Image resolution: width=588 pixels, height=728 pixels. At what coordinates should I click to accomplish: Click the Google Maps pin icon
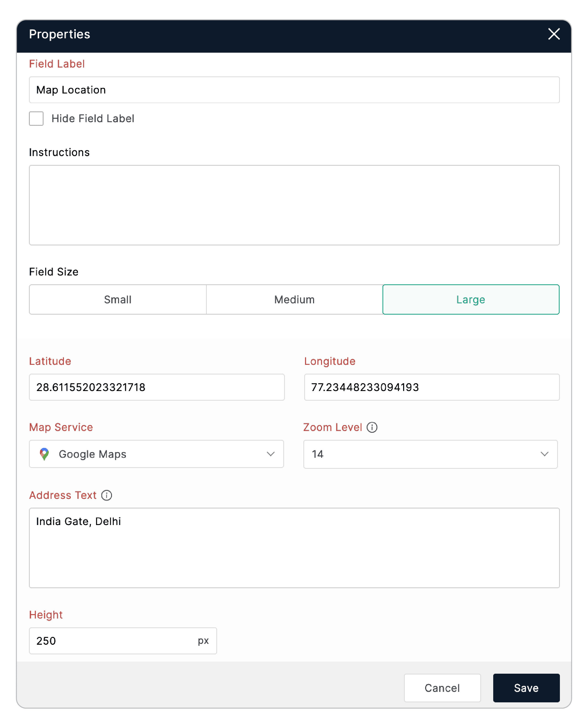pyautogui.click(x=44, y=454)
